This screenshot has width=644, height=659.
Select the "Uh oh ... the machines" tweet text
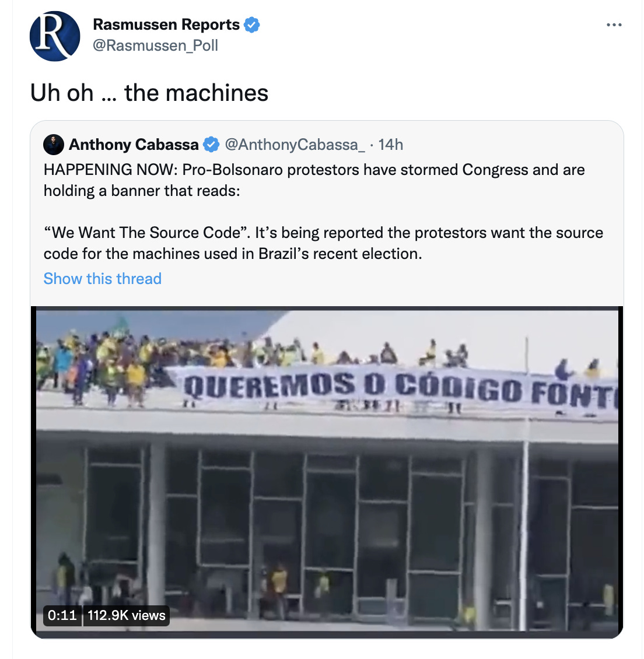click(149, 93)
